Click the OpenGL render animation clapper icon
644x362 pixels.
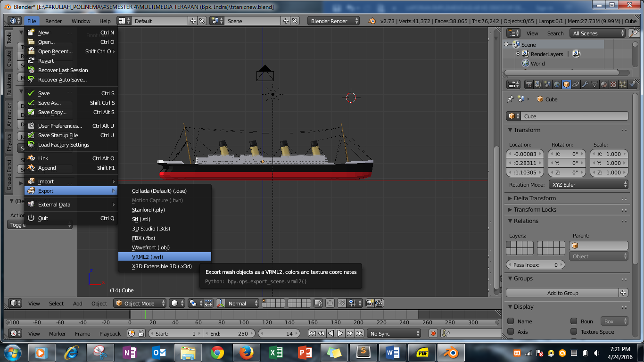pos(379,303)
